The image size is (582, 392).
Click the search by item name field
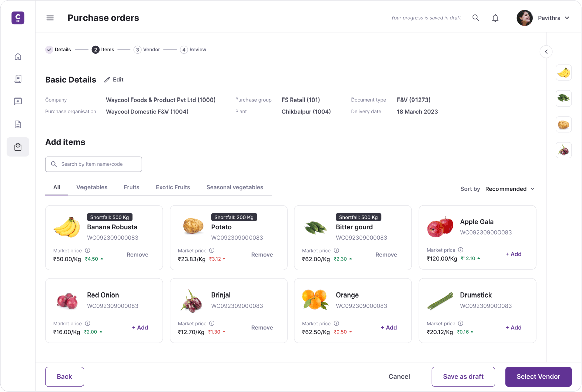click(94, 164)
